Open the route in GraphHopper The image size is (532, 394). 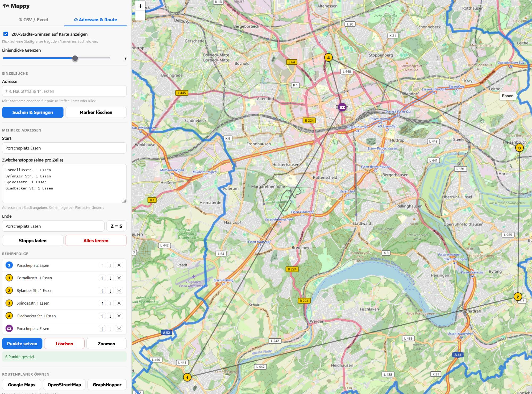[x=107, y=385]
